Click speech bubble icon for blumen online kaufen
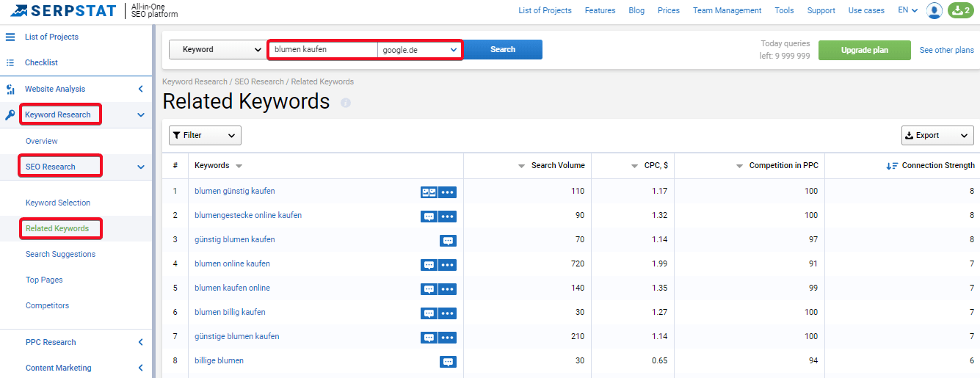Screen dimensions: 980x378 [429, 265]
